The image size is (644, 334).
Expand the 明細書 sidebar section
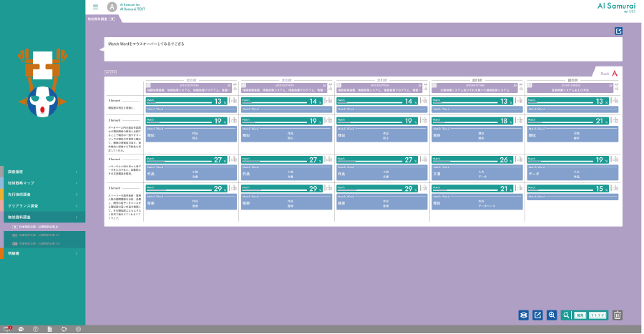tap(43, 253)
